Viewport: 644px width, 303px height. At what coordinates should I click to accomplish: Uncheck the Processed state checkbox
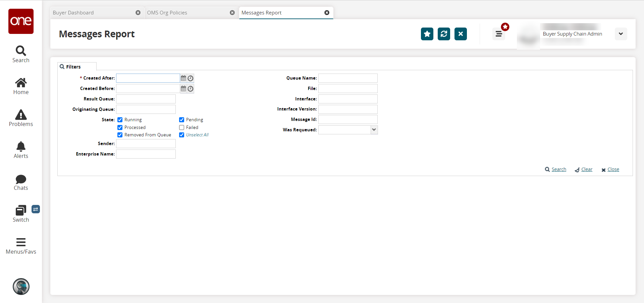[x=120, y=128]
